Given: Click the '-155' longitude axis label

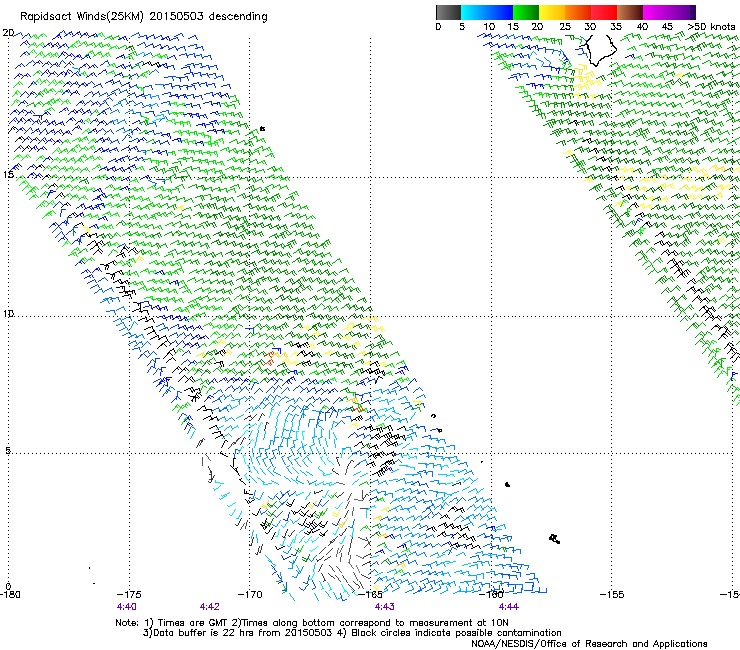Looking at the screenshot, I should coord(612,594).
